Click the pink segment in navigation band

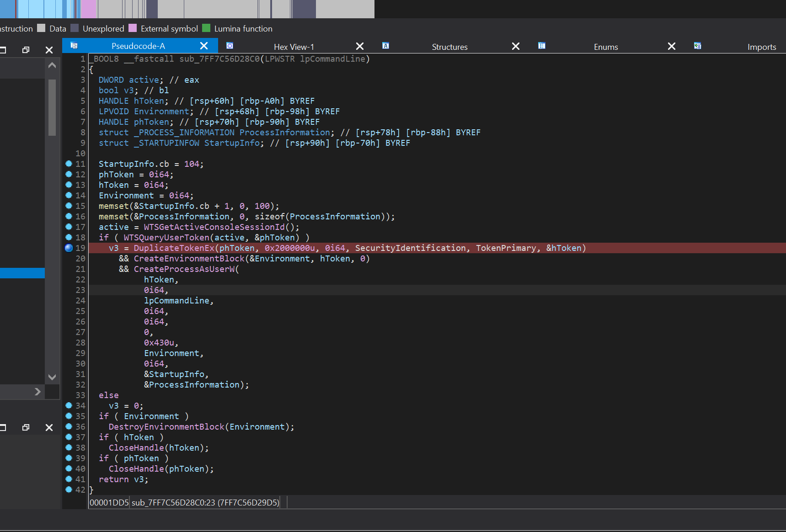89,9
